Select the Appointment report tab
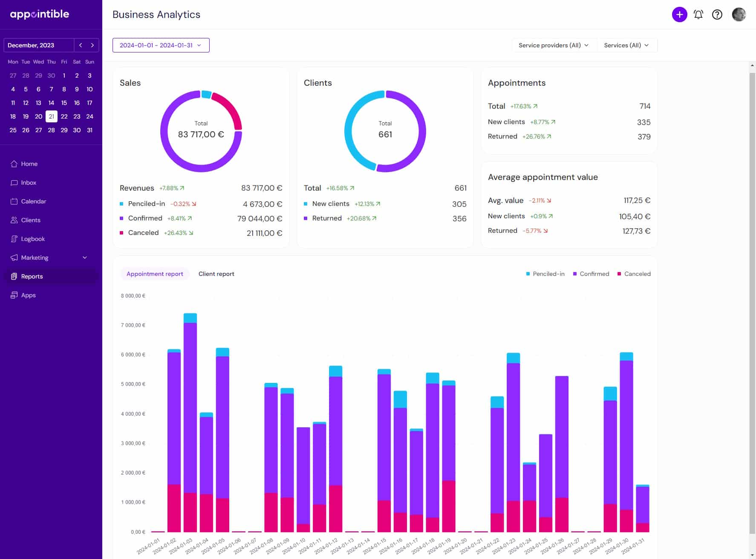 click(155, 274)
